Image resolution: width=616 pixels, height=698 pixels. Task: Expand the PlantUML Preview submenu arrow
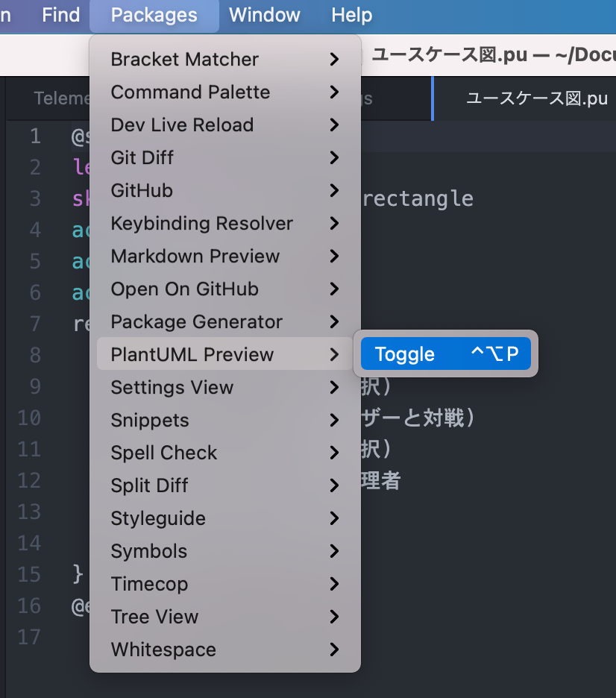coord(334,354)
